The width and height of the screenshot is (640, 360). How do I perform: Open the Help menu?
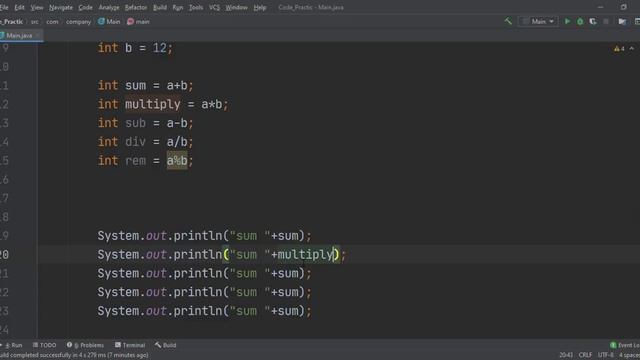260,7
